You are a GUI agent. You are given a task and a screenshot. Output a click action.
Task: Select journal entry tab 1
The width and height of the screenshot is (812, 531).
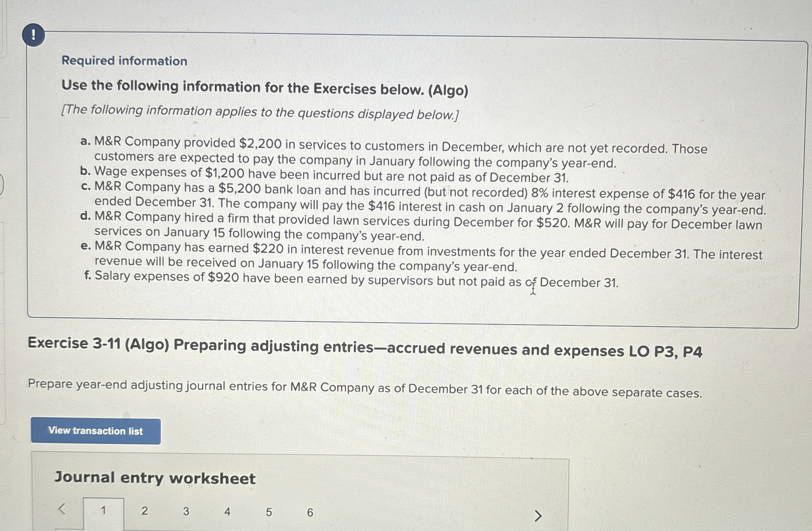click(x=103, y=511)
